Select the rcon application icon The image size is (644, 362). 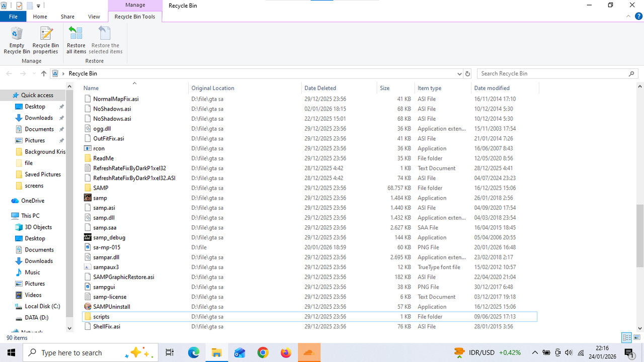pyautogui.click(x=88, y=148)
